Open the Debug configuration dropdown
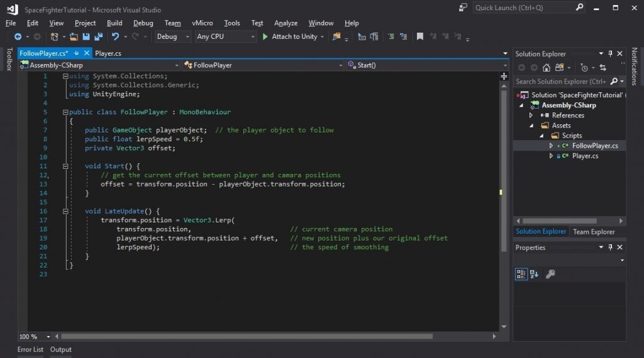Screen dimensions: 644x358 point(172,36)
